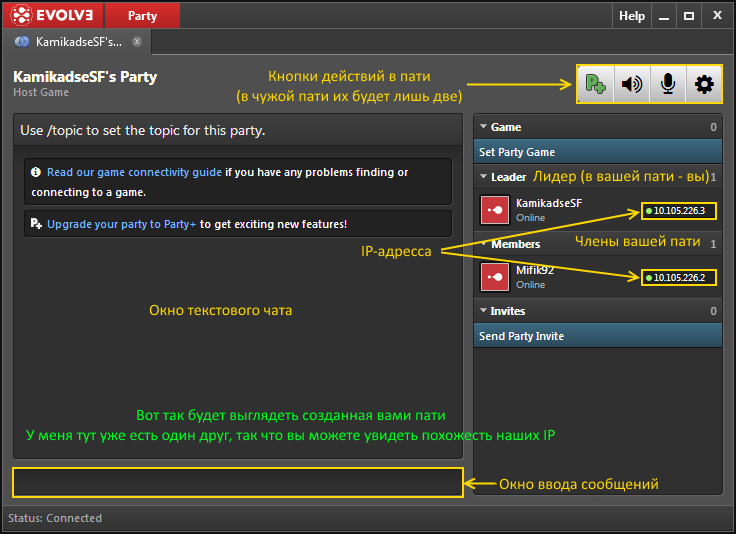The width and height of the screenshot is (736, 534).
Task: Collapse the Game section
Action: tap(484, 127)
